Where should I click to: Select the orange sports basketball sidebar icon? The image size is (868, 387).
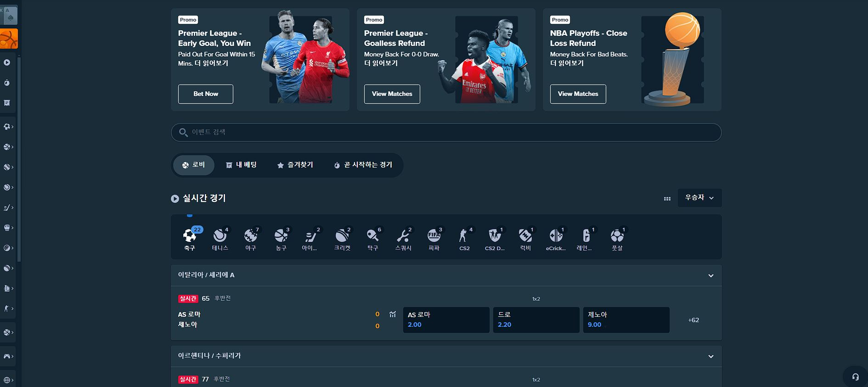(x=9, y=39)
